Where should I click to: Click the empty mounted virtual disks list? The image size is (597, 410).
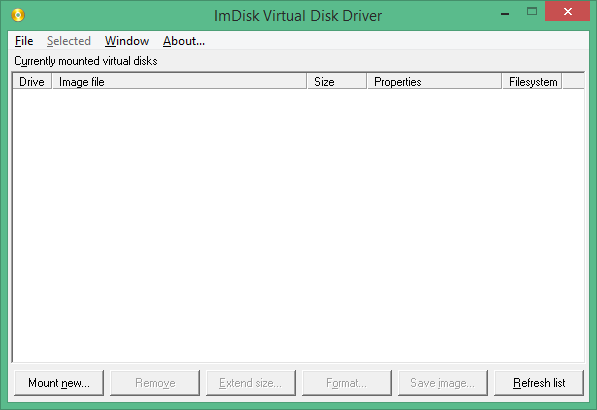[x=298, y=225]
